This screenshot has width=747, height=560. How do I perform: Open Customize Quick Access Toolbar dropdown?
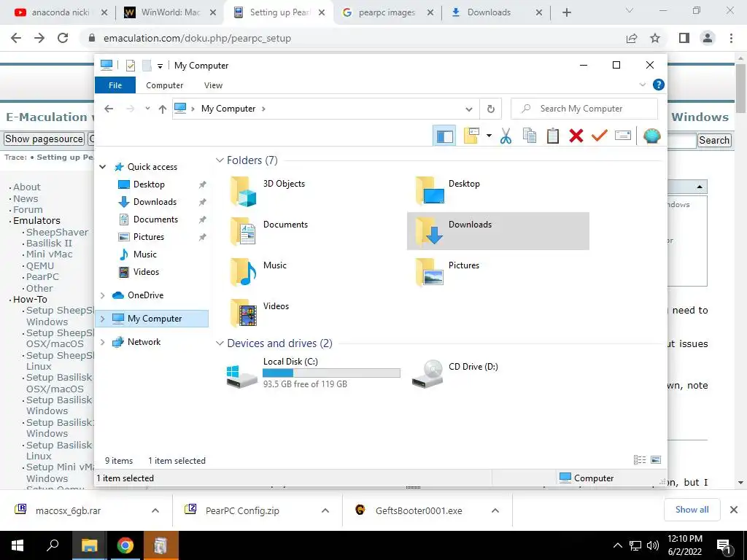pyautogui.click(x=160, y=66)
